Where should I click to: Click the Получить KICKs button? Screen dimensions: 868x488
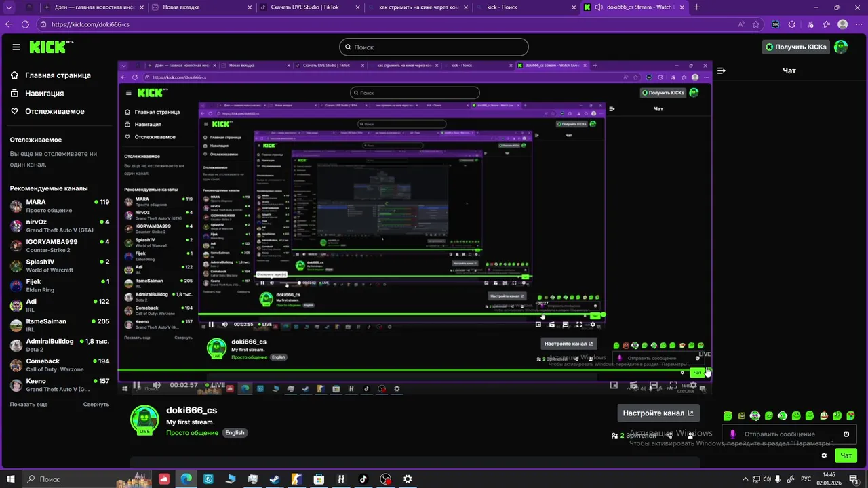pos(796,47)
